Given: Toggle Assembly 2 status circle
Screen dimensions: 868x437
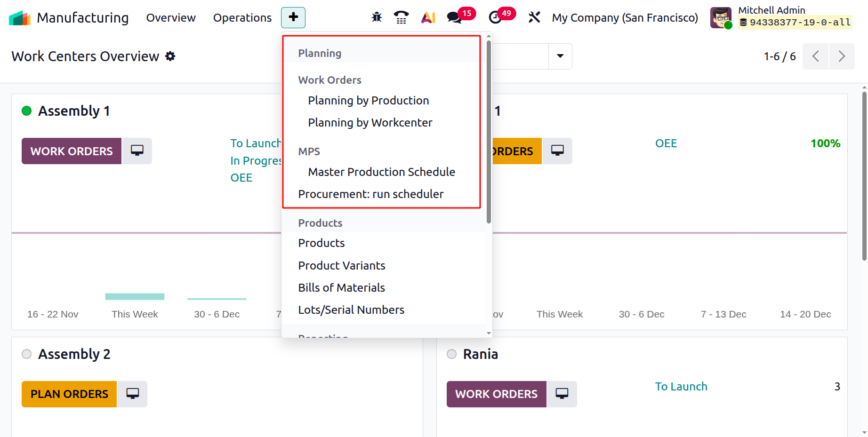Looking at the screenshot, I should [x=27, y=354].
